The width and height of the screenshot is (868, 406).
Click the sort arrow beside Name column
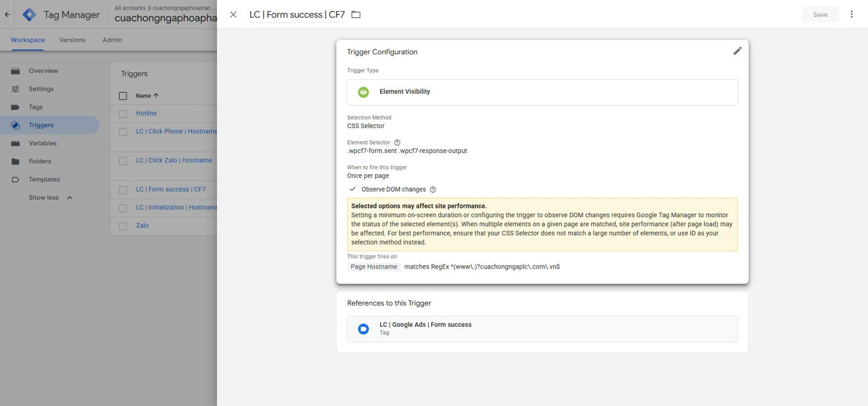point(156,96)
